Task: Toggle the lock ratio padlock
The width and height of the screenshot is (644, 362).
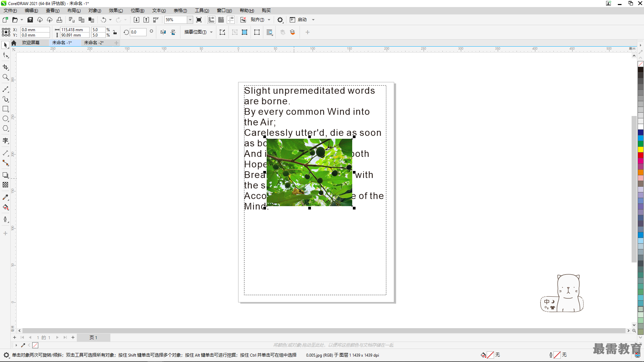Action: tap(115, 33)
